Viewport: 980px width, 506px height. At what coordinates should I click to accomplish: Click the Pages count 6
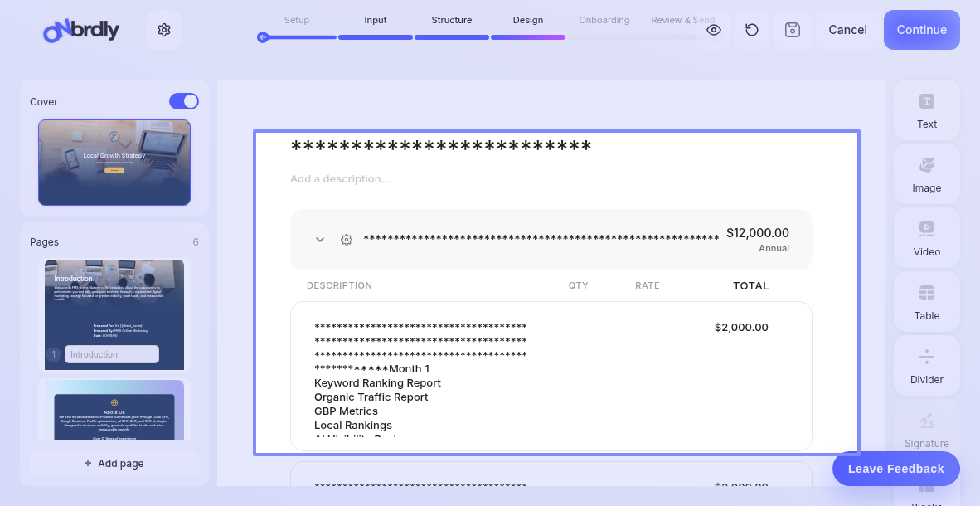196,242
